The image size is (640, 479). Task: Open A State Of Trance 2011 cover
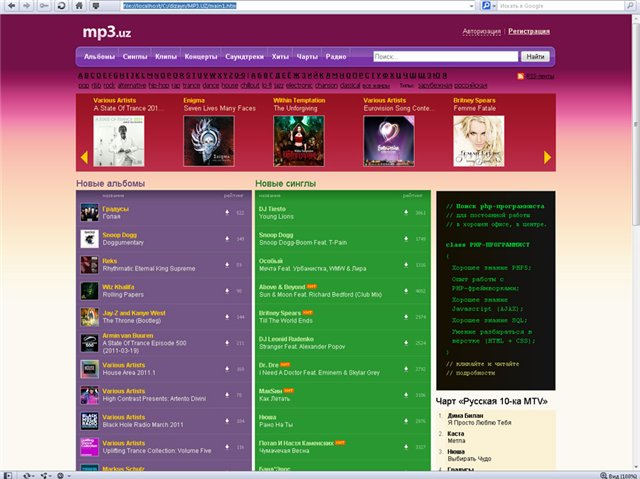[x=119, y=141]
